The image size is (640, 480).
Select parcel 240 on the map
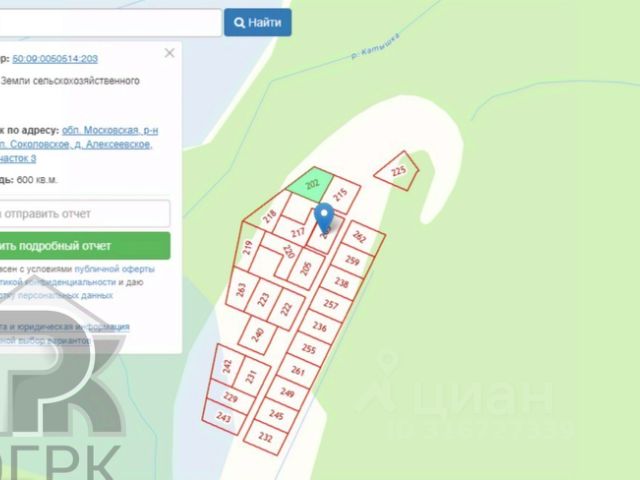click(259, 335)
